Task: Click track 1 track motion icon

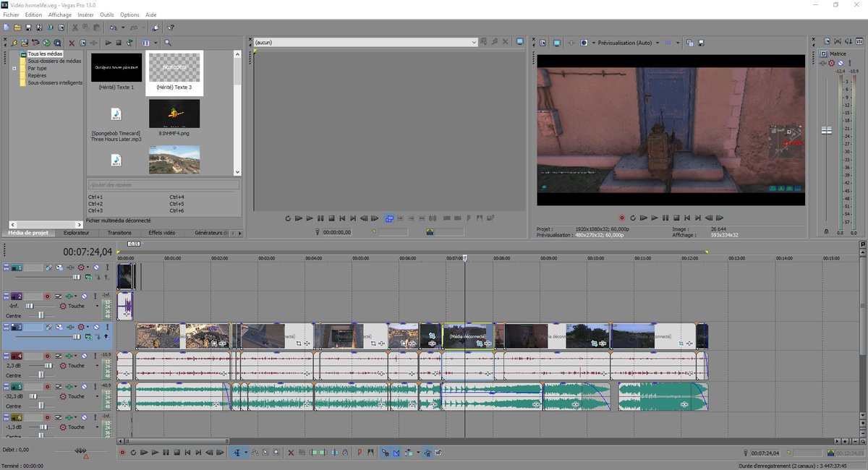Action: [x=59, y=268]
